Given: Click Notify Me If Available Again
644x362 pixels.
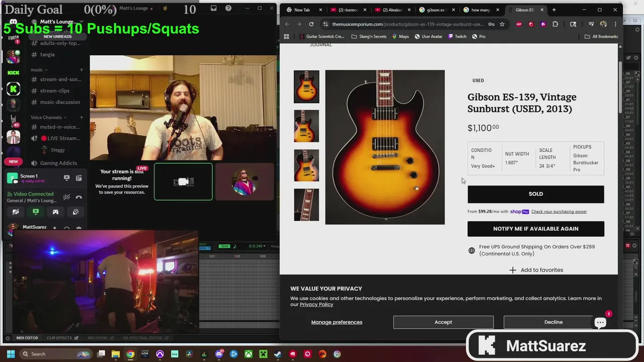Looking at the screenshot, I should coord(536,229).
